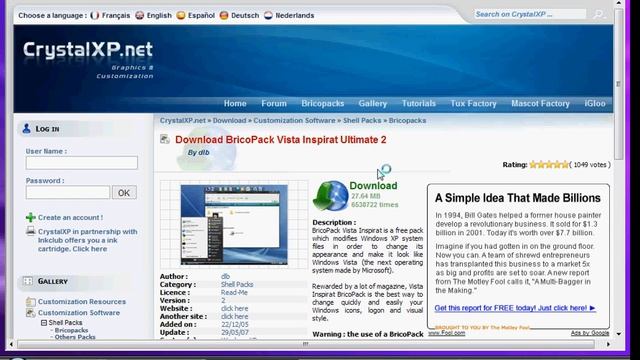Click the German flag icon
The width and height of the screenshot is (640, 360).
click(x=224, y=16)
